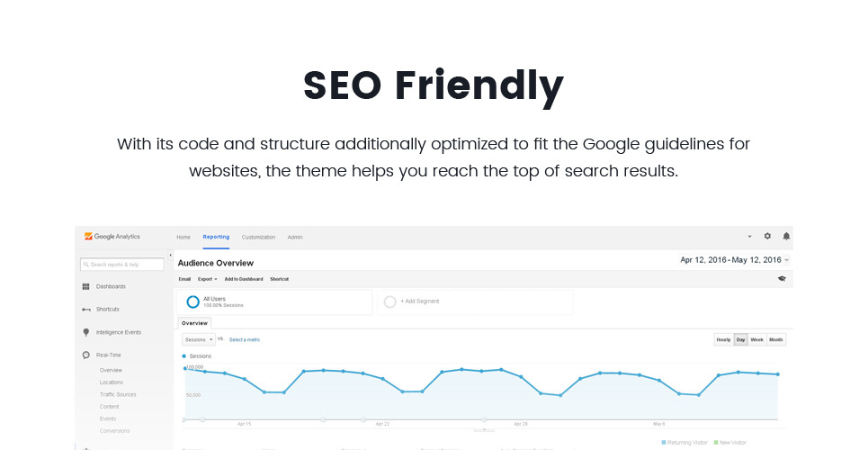Screen dimensions: 868x450
Task: Open the Admin tab
Action: tap(295, 237)
